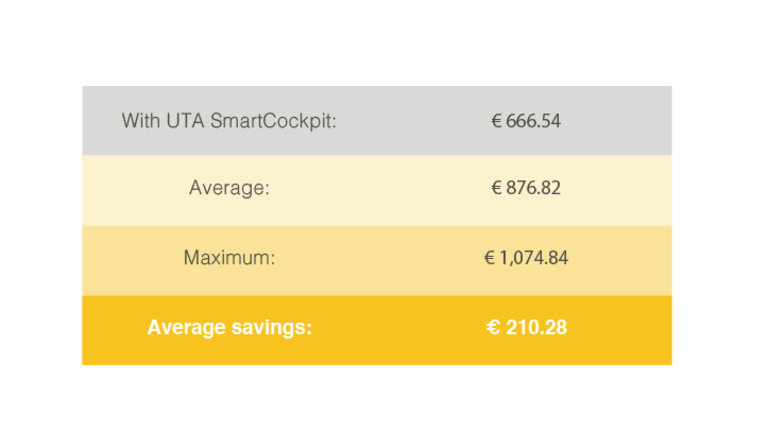Image resolution: width=768 pixels, height=432 pixels.
Task: Click the euro sign before 1,074.84
Action: coord(489,258)
